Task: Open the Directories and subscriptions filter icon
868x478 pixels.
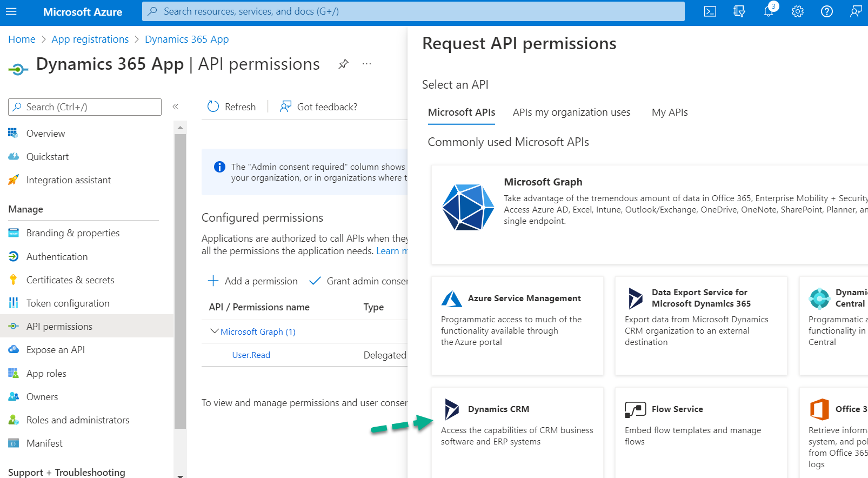Action: coord(739,11)
